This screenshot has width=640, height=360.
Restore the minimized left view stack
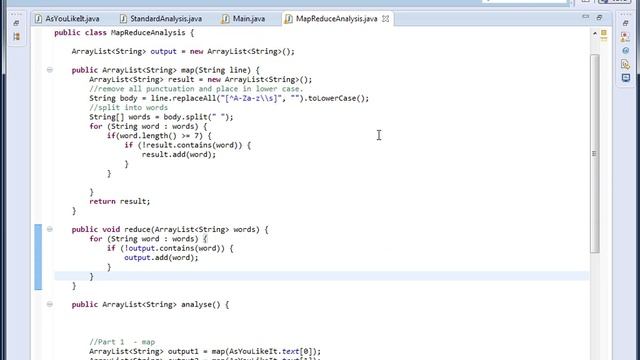(x=16, y=23)
